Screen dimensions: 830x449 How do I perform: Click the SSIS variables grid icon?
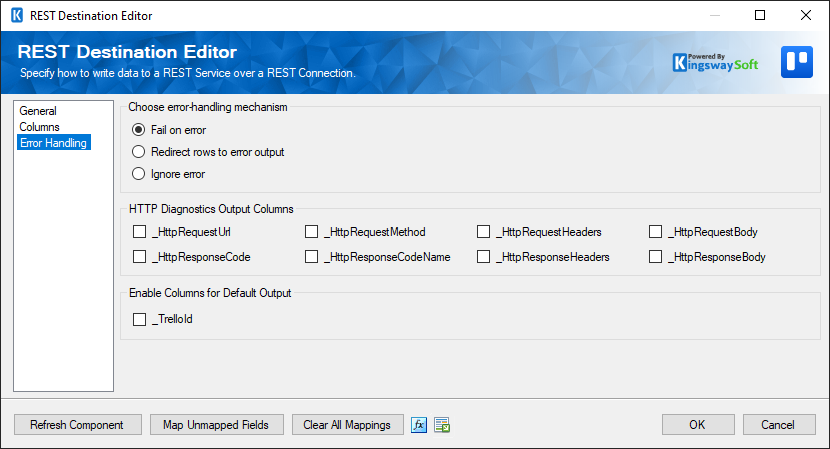[442, 425]
